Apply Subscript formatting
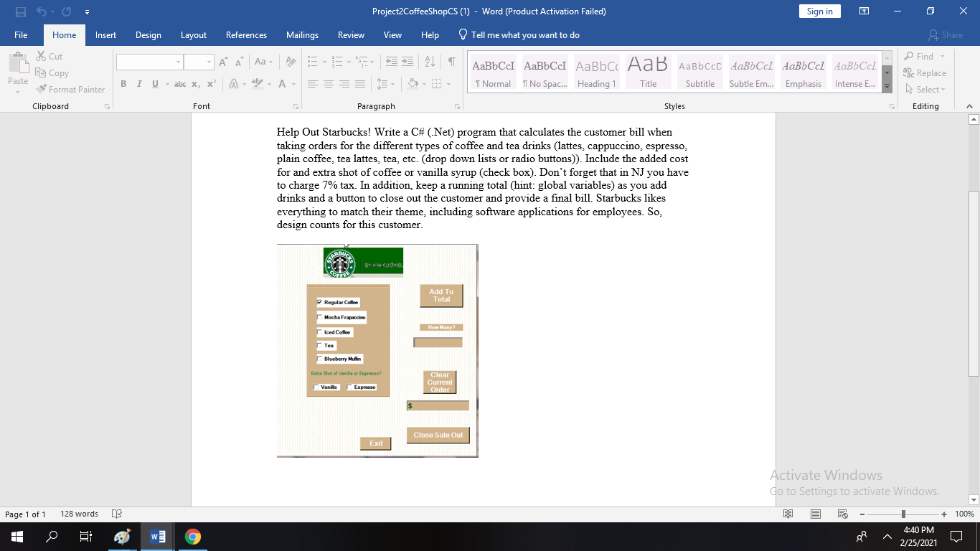The image size is (980, 551). click(196, 84)
